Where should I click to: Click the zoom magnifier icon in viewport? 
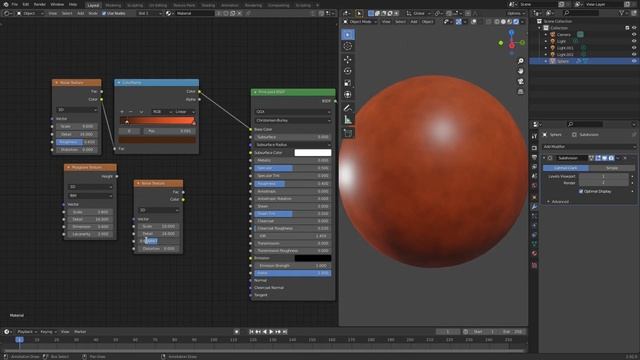click(x=521, y=61)
